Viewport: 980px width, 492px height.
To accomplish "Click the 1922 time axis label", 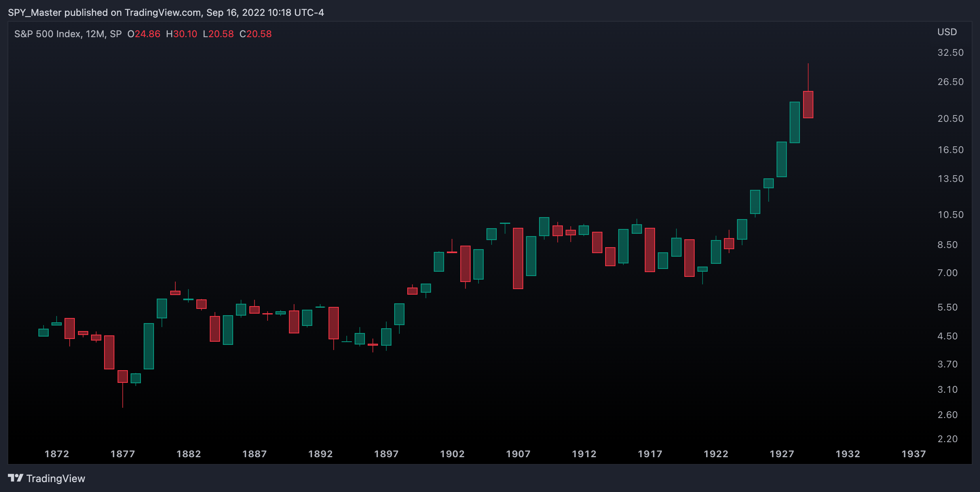I will click(x=716, y=454).
